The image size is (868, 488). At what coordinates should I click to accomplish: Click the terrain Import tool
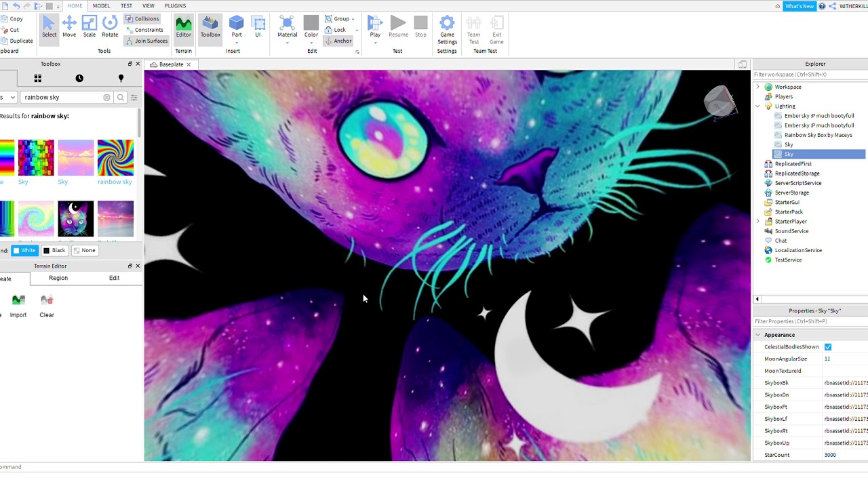[18, 306]
